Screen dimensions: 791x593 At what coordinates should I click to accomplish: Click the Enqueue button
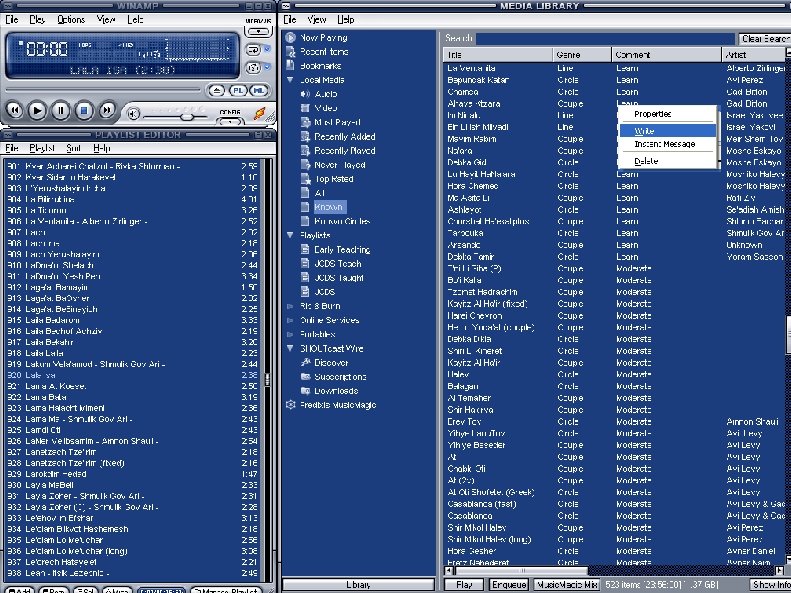pyautogui.click(x=508, y=585)
